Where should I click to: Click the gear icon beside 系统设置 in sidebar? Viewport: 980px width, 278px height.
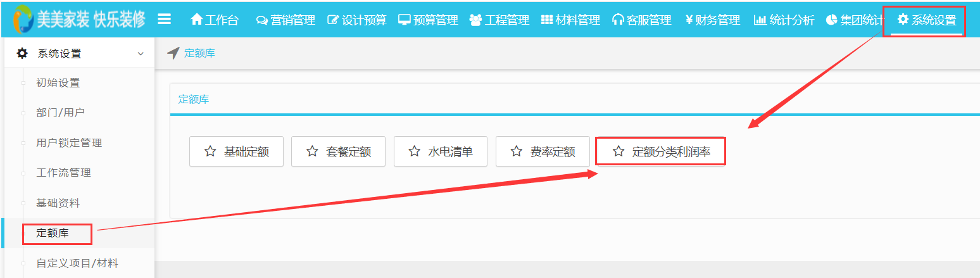click(22, 54)
